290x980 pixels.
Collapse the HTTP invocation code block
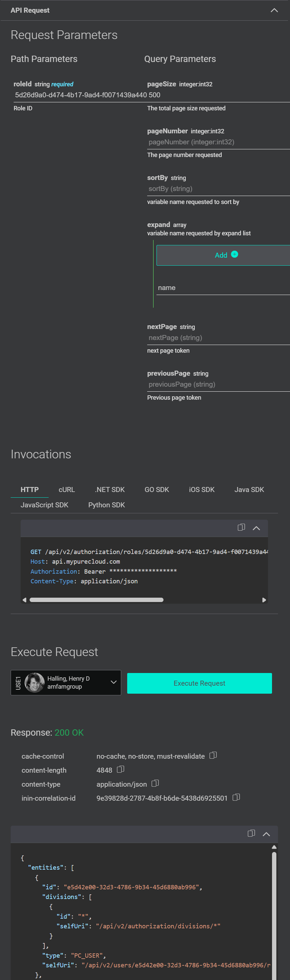click(x=257, y=528)
